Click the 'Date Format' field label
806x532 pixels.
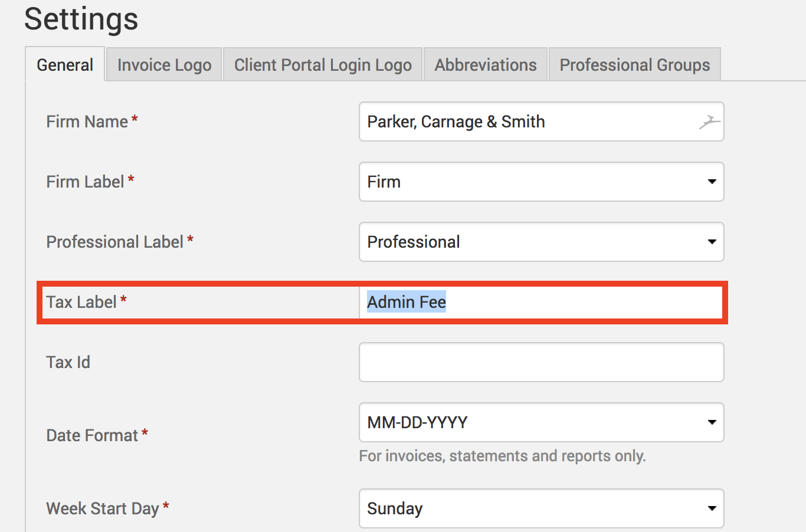point(92,436)
